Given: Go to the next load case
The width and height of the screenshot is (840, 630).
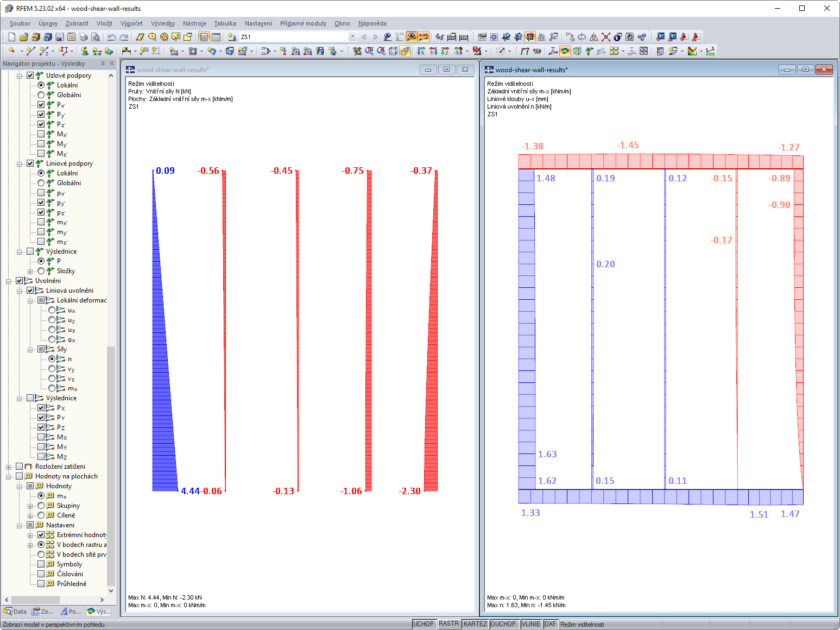Looking at the screenshot, I should tap(375, 37).
